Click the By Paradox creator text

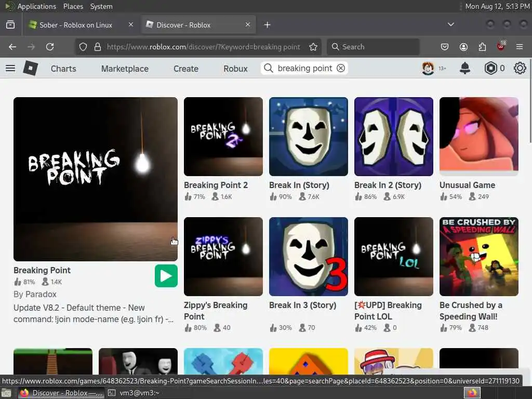pyautogui.click(x=35, y=294)
